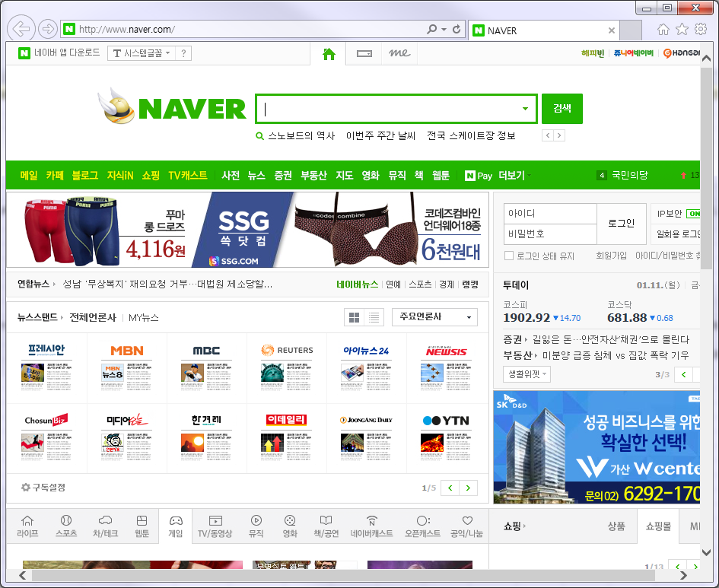
Task: Show previous suggested search keywords arrow
Action: [x=548, y=135]
